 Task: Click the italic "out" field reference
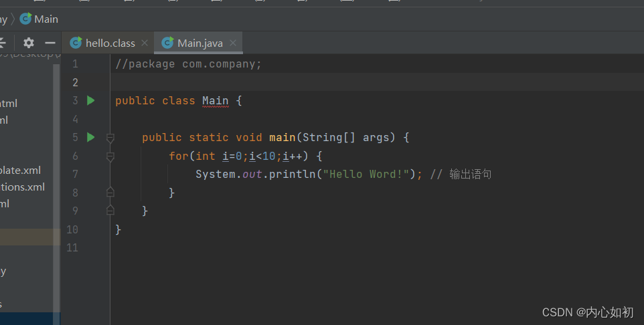click(252, 174)
